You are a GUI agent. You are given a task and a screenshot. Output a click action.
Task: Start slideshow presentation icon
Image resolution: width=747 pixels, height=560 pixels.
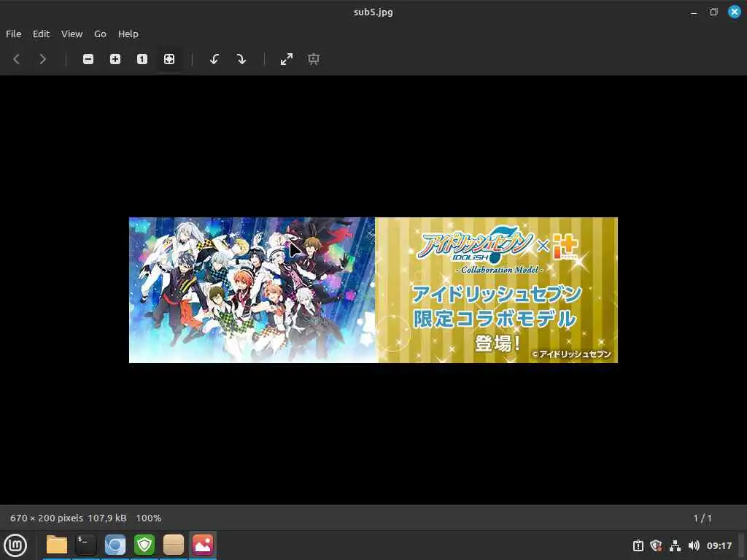[314, 59]
